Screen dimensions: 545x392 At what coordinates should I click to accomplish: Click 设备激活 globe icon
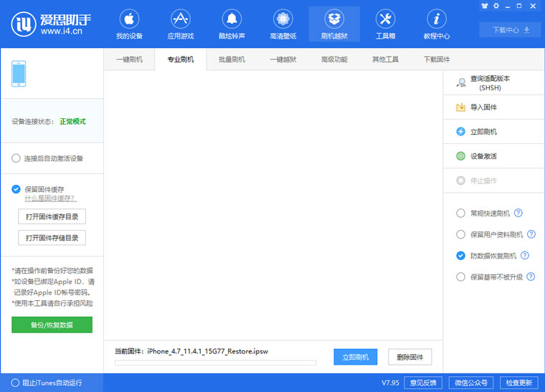pyautogui.click(x=460, y=156)
